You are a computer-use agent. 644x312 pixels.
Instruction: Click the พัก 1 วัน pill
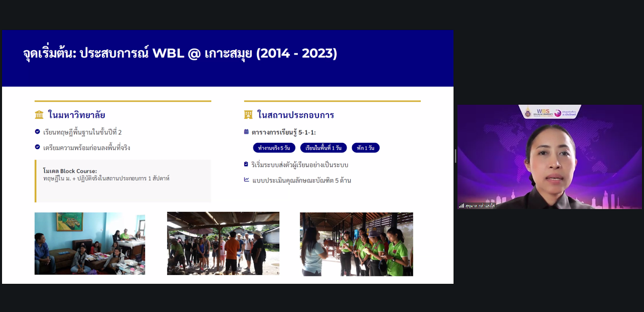365,148
